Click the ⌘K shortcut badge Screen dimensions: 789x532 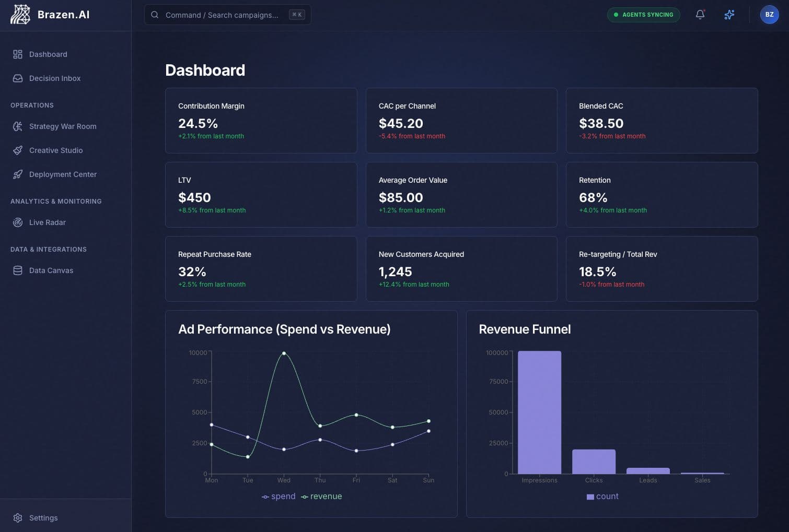(297, 15)
